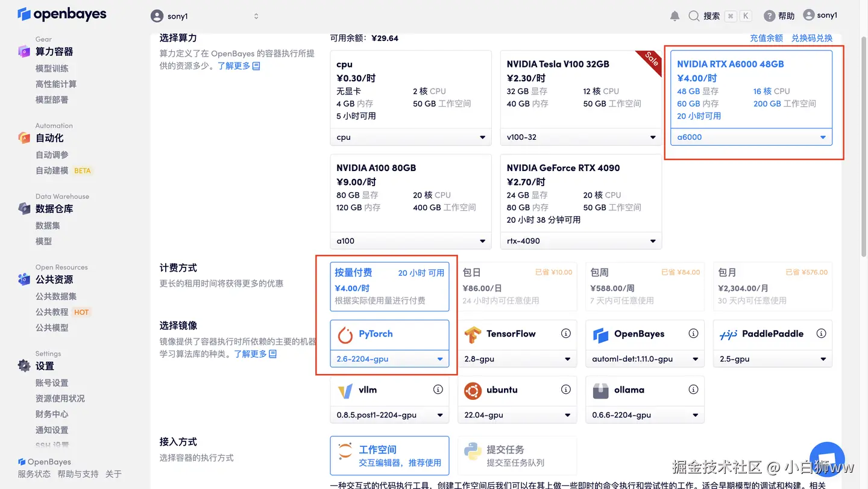Click the 公共资源 sidebar icon
Viewport: 868px width, 489px height.
point(24,279)
